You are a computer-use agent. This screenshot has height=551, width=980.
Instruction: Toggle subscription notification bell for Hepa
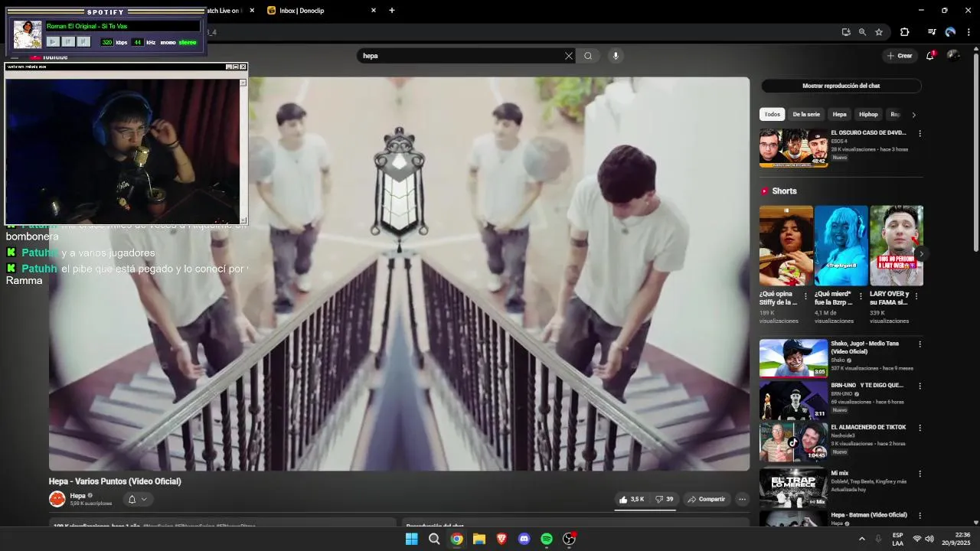138,499
